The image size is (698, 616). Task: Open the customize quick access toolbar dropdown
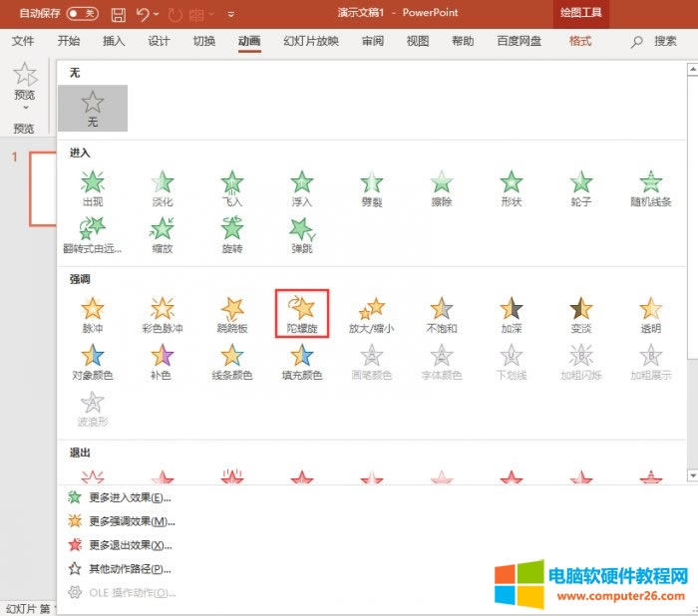[231, 14]
